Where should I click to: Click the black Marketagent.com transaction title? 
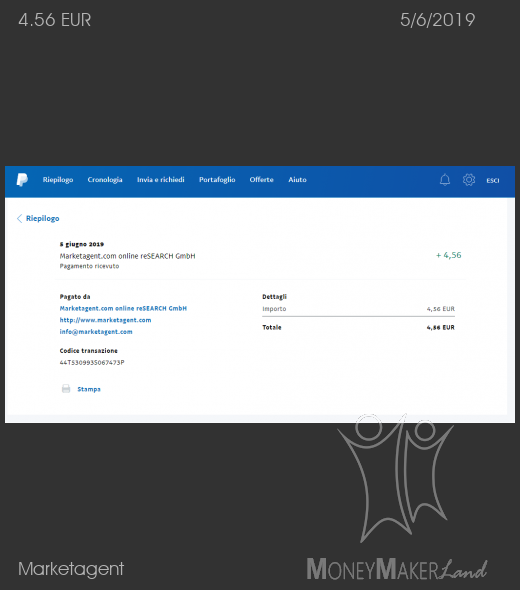point(127,256)
